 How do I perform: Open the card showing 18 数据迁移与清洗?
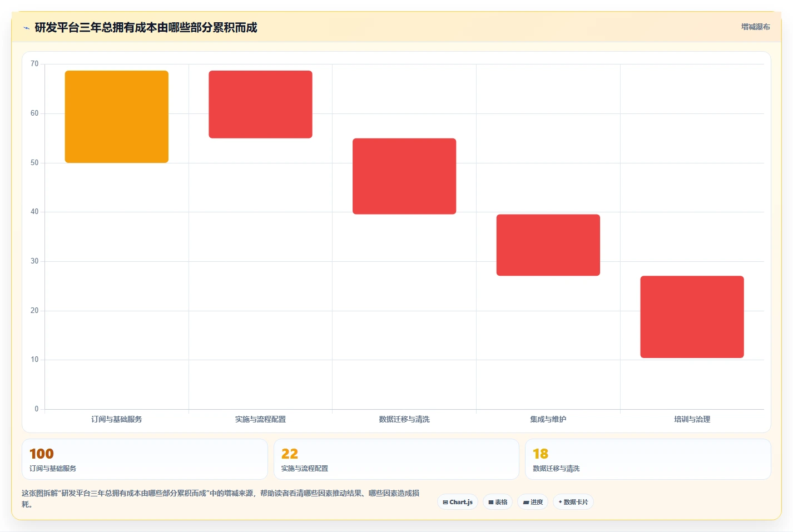point(648,459)
